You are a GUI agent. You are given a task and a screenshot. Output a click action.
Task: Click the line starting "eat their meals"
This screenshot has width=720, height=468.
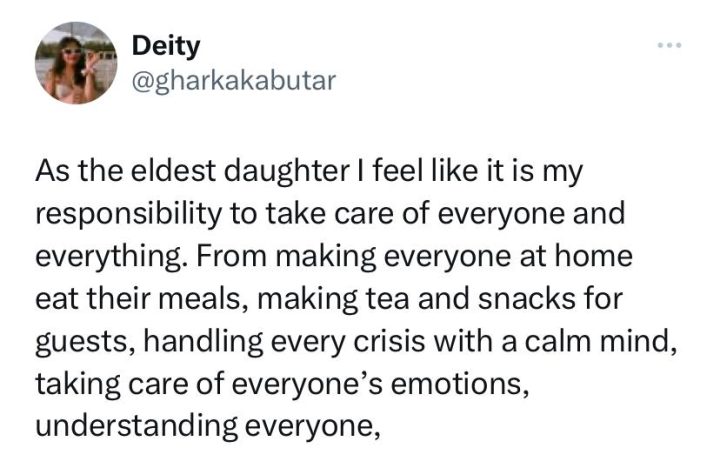329,299
